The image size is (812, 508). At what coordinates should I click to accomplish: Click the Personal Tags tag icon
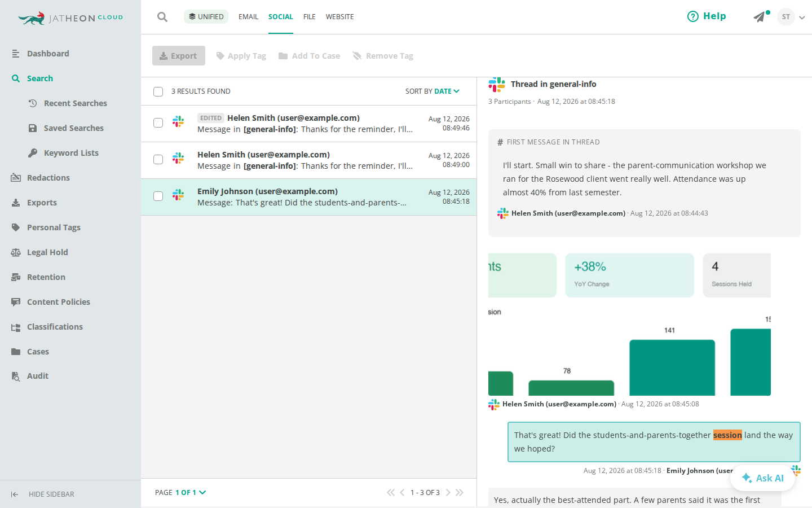[16, 227]
